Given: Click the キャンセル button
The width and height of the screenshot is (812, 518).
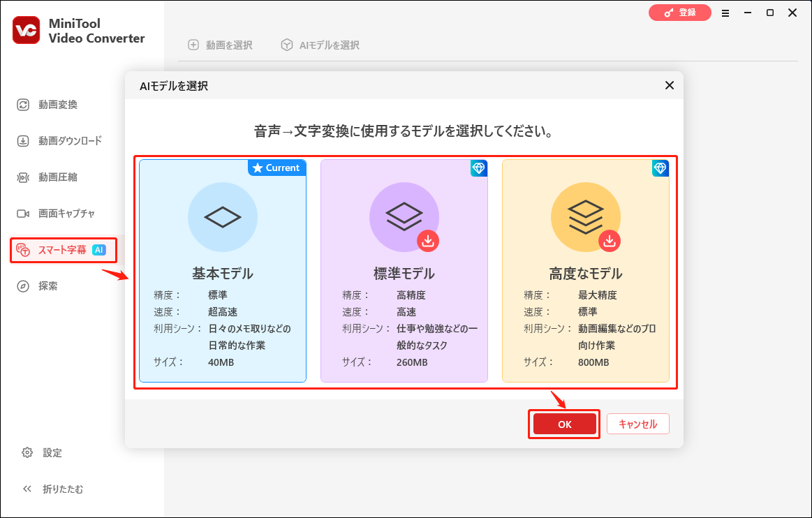Looking at the screenshot, I should tap(638, 424).
